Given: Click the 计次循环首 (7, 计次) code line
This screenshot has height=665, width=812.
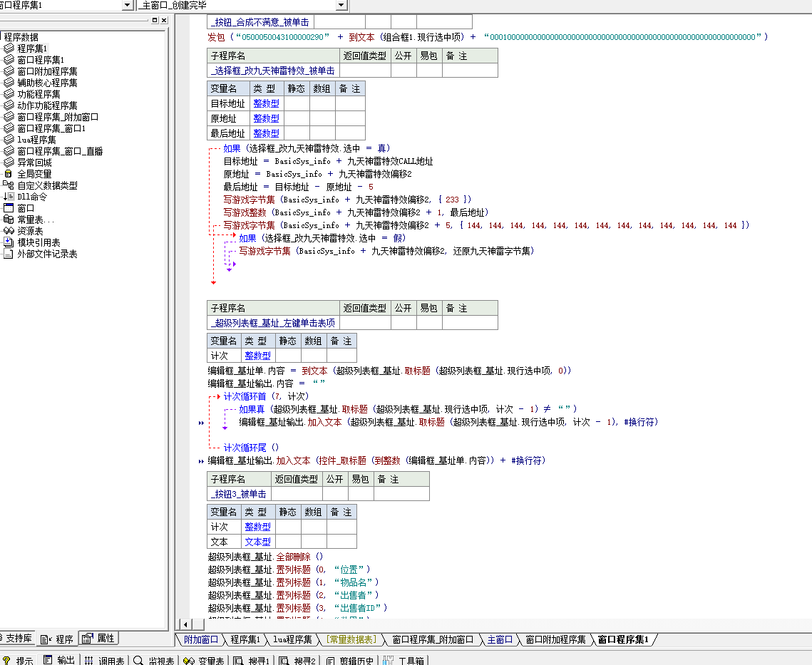Looking at the screenshot, I should (266, 396).
